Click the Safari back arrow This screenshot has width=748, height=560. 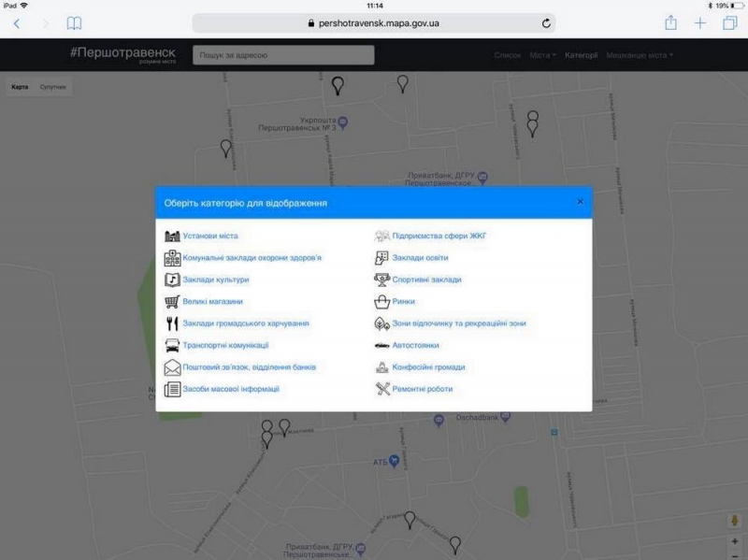16,23
